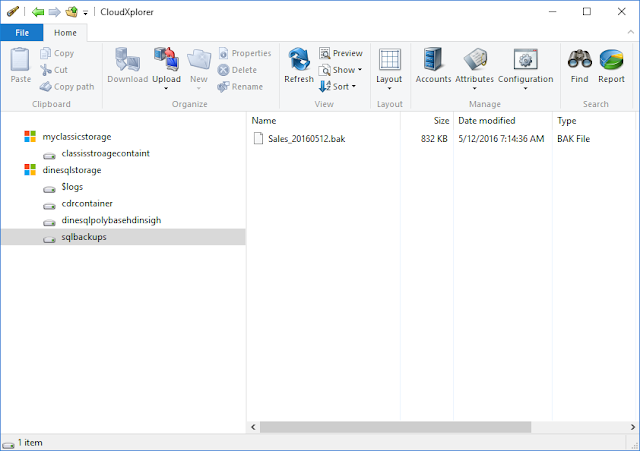Select the classisstroagecontaint container
Viewport: 640px width, 451px height.
tap(106, 153)
